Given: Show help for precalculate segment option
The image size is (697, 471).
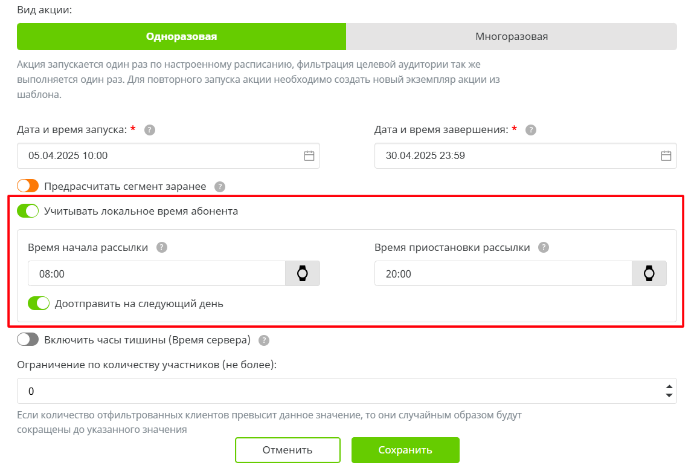Looking at the screenshot, I should click(x=220, y=186).
